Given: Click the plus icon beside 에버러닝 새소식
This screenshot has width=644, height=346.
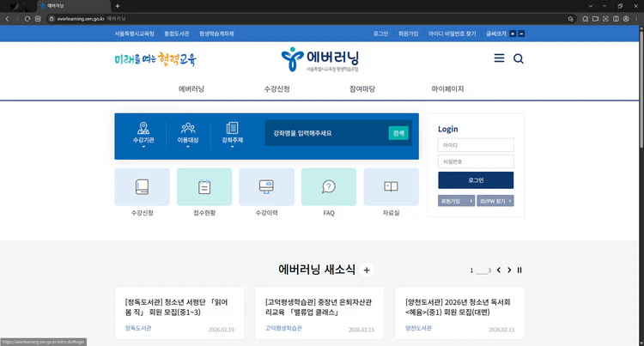Looking at the screenshot, I should pos(367,270).
